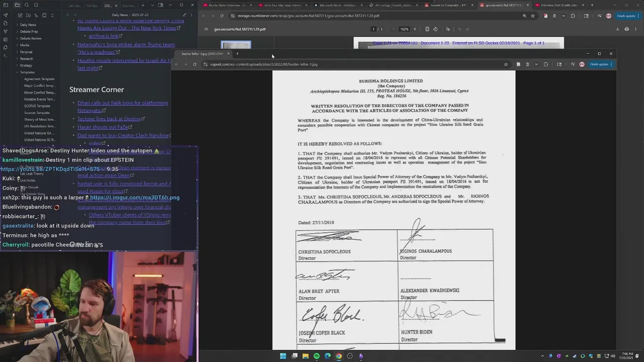The width and height of the screenshot is (644, 362).
Task: Zoom out in the PDF viewer
Action: [393, 29]
